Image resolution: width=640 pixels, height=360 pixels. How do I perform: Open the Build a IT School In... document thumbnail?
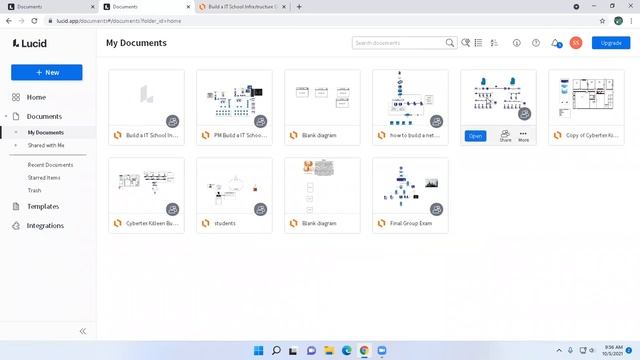point(147,98)
